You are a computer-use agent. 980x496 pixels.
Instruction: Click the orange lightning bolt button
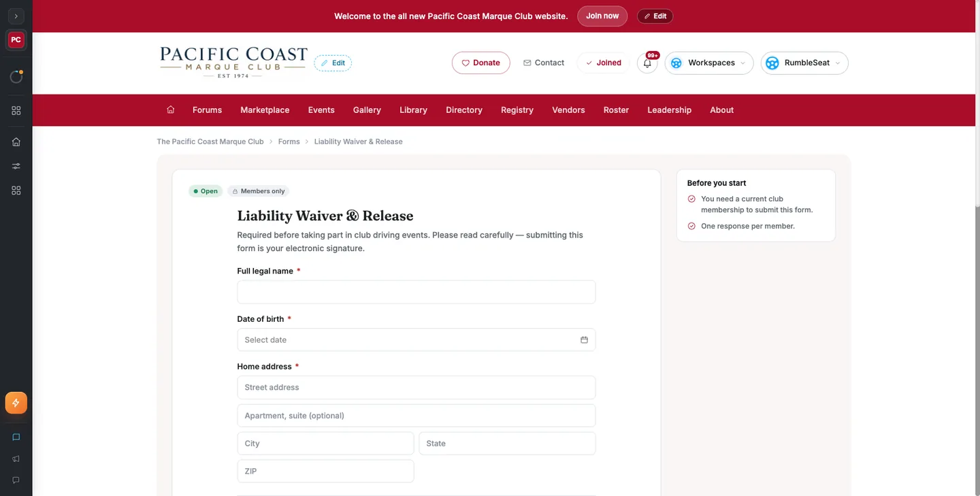coord(16,403)
